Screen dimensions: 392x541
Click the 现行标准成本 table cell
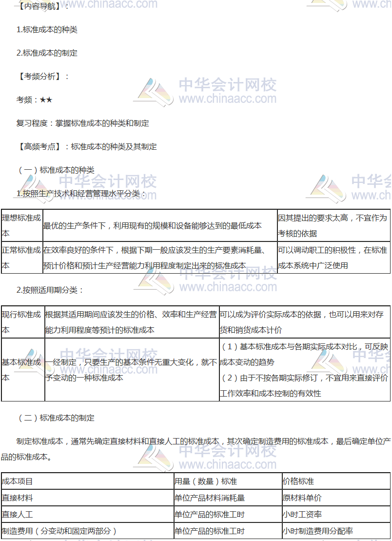(22, 322)
